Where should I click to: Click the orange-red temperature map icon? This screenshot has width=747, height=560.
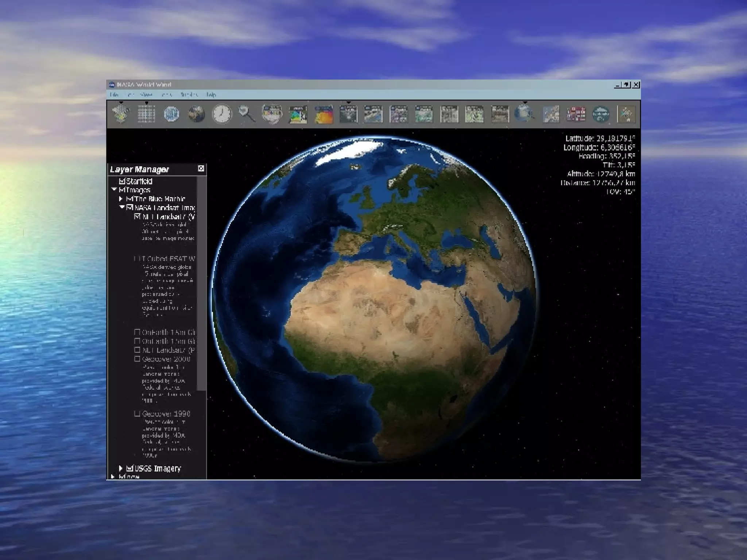tap(324, 114)
